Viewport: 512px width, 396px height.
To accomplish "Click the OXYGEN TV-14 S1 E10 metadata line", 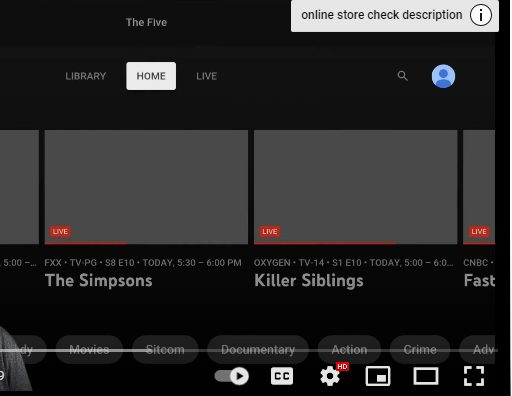I will (x=353, y=263).
